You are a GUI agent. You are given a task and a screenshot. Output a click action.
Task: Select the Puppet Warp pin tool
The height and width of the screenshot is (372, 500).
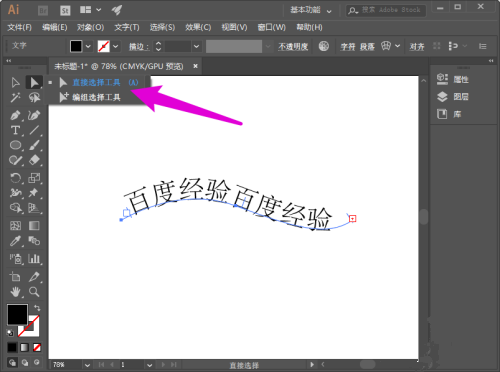[x=34, y=193]
